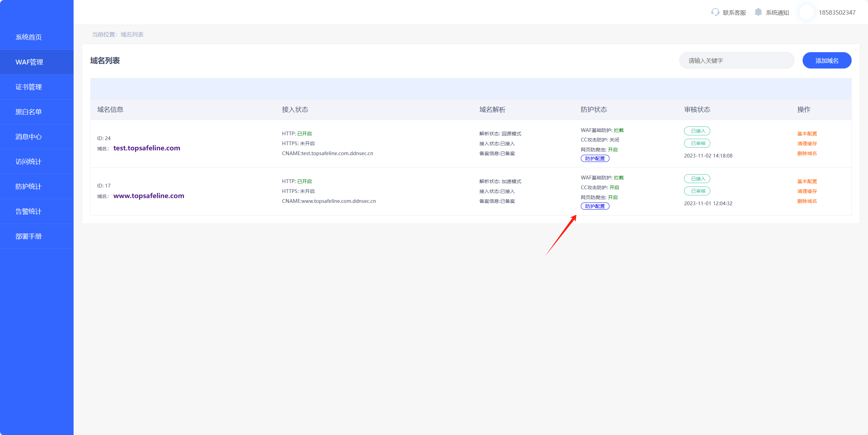Click 防护配置 for test.topsafeline.com
The image size is (868, 435).
pos(595,159)
